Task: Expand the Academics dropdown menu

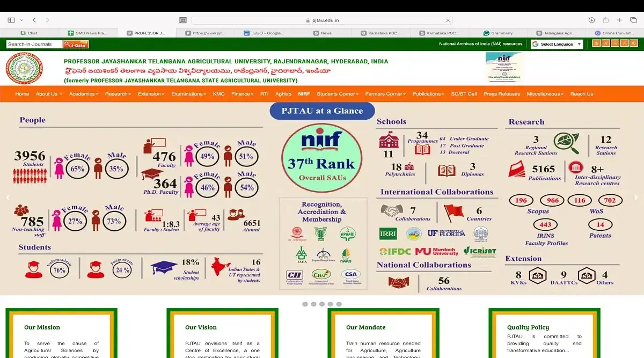Action: pos(84,94)
